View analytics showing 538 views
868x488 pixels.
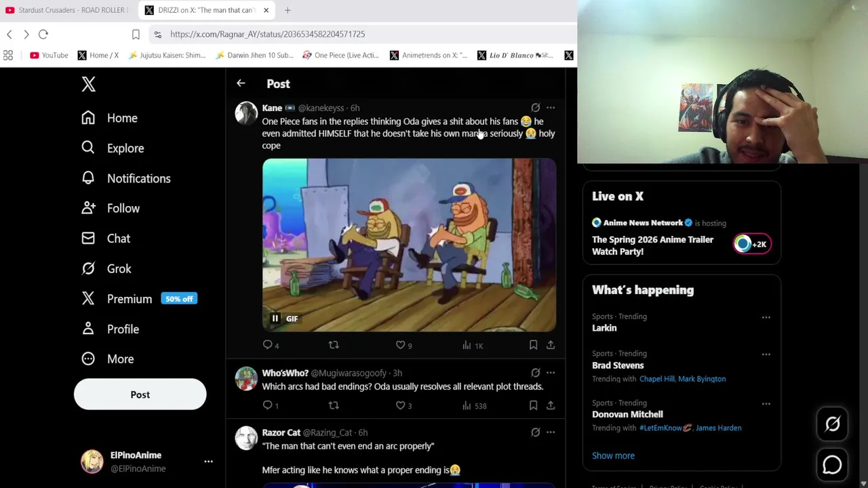point(475,406)
